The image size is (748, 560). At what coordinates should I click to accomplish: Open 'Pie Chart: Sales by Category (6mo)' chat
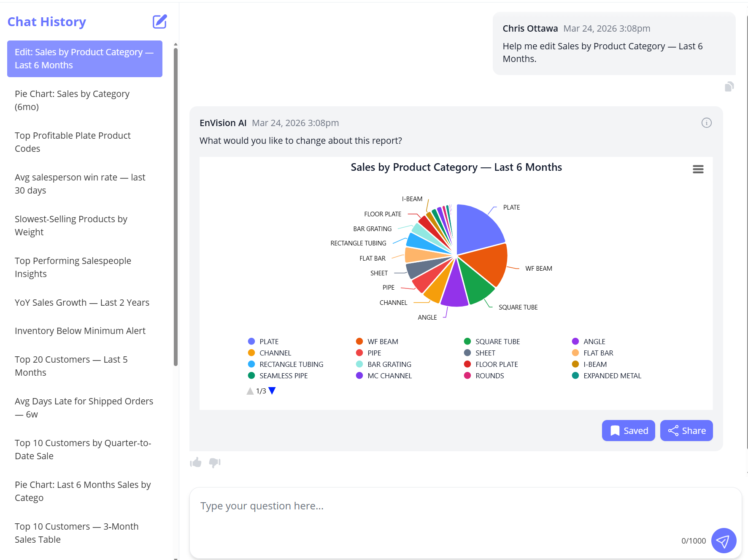coord(85,100)
